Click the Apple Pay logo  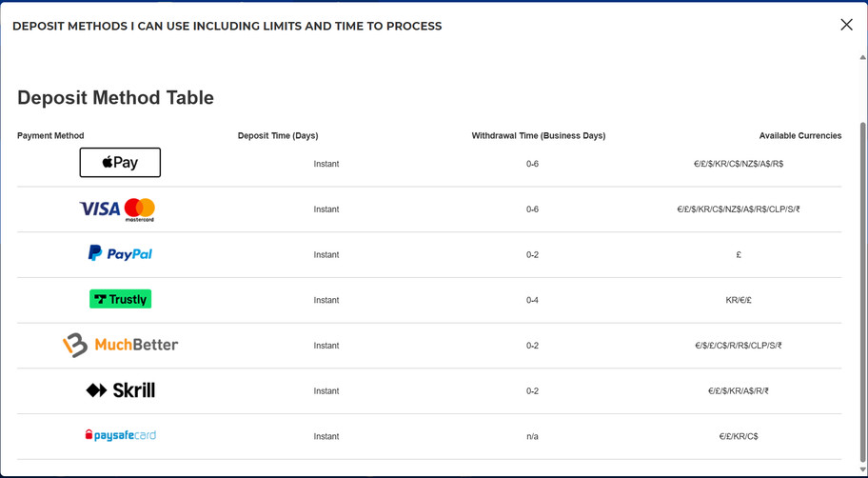tap(120, 163)
